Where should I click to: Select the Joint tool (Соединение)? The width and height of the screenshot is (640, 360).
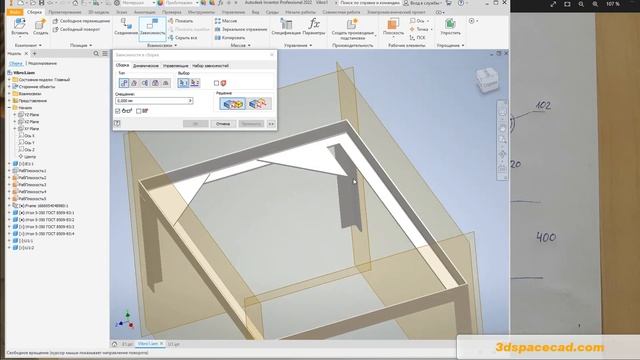[x=126, y=27]
